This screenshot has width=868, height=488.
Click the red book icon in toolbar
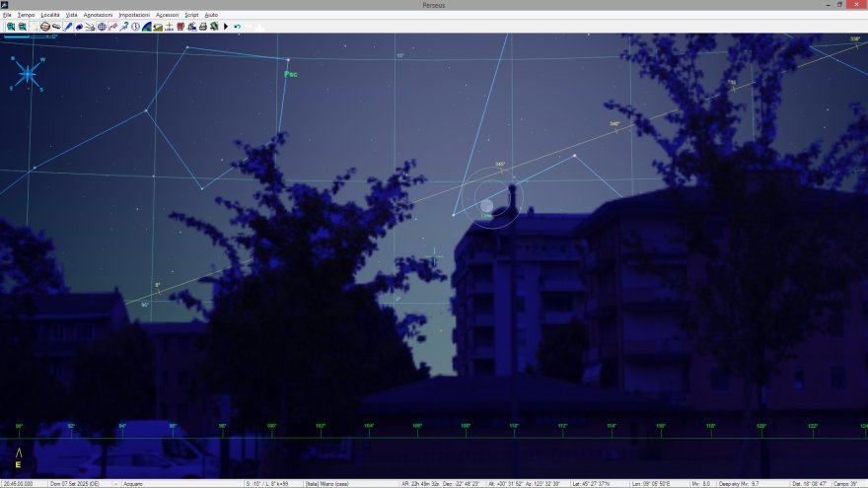coord(180,27)
